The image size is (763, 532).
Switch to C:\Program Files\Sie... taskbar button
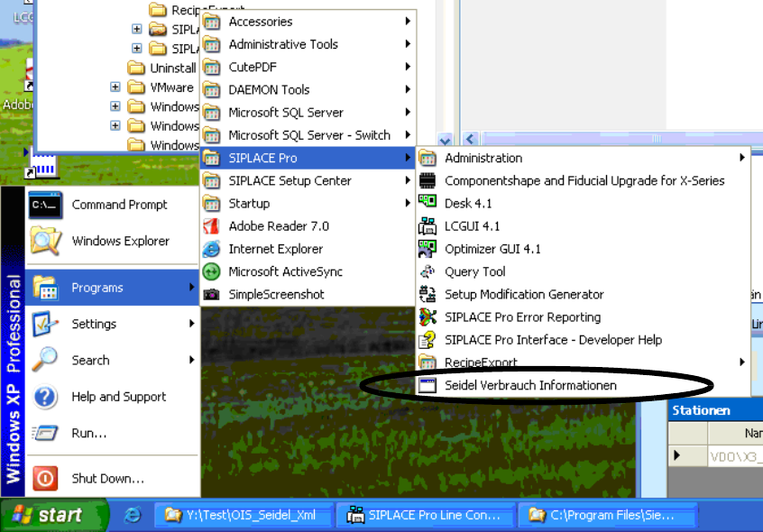608,515
